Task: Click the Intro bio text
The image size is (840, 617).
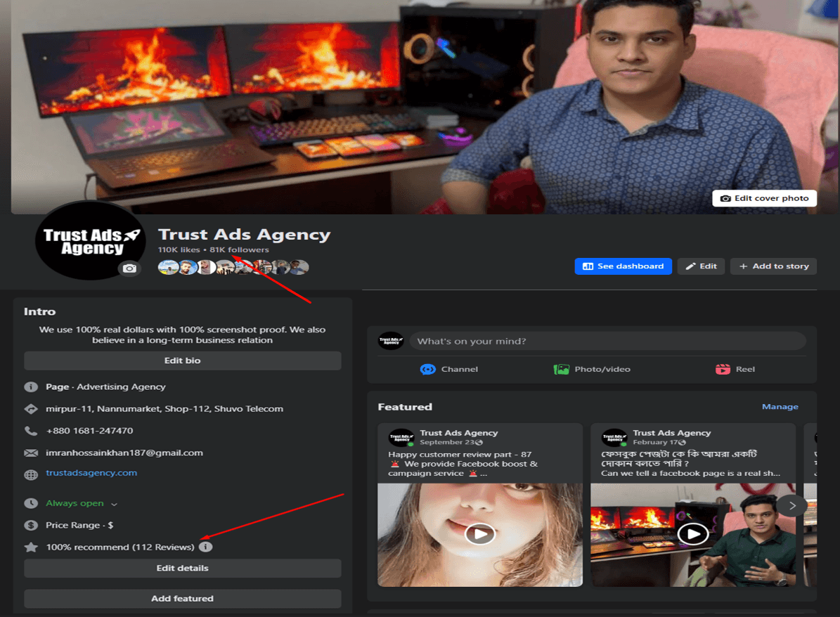Action: click(x=182, y=335)
